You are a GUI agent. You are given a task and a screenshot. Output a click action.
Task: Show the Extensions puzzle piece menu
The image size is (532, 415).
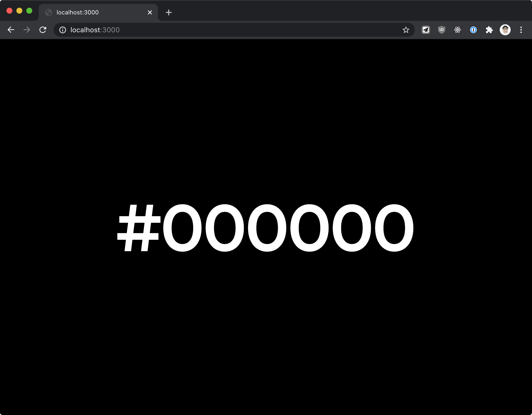coord(489,30)
